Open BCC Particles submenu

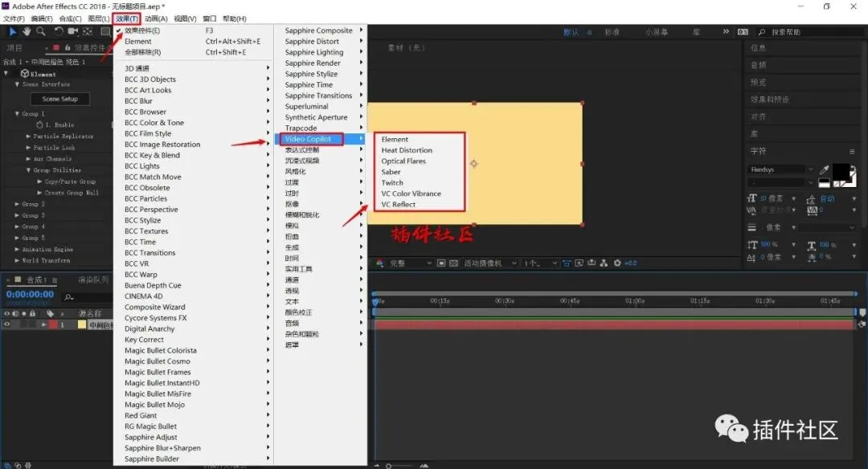[x=193, y=198]
